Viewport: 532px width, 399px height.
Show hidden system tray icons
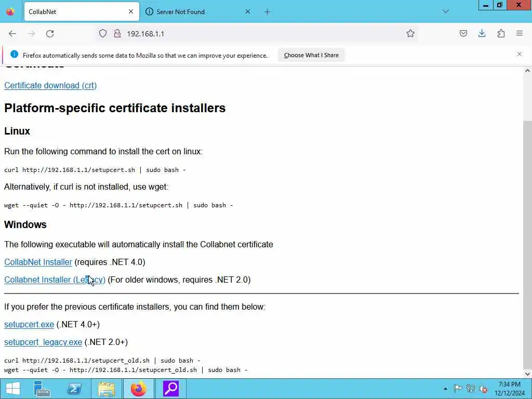click(445, 389)
